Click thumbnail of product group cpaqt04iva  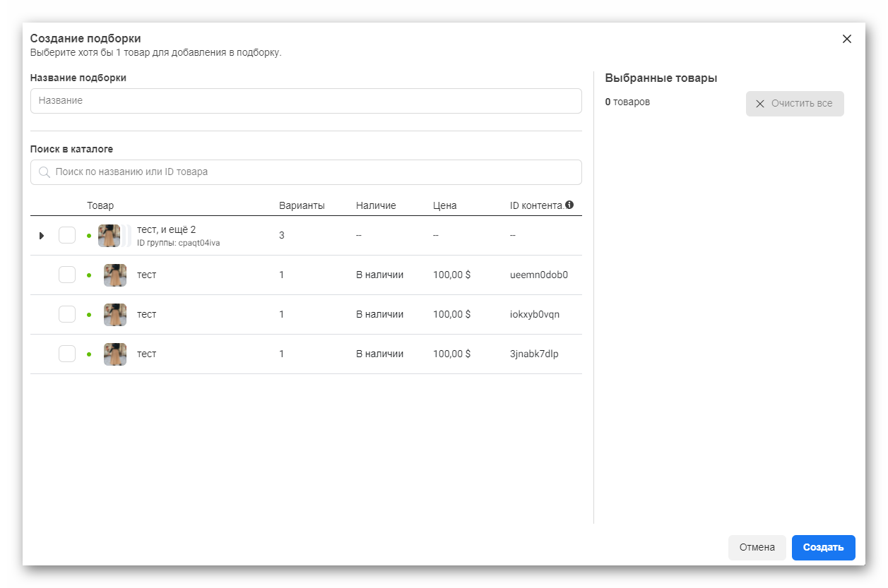[109, 236]
